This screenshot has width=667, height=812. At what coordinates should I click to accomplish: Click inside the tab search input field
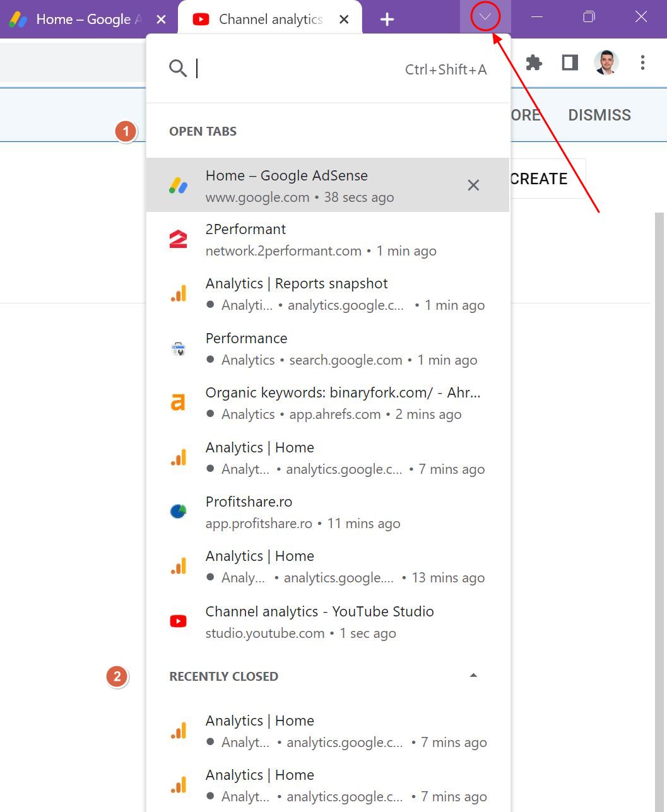point(284,68)
